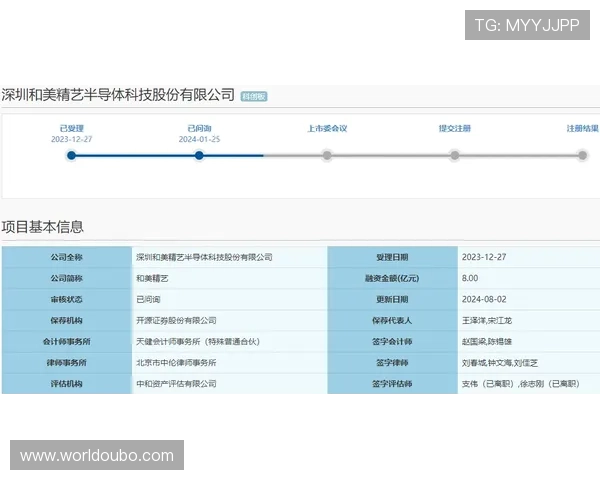Click the 评估机构 header cell
The width and height of the screenshot is (600, 480).
pyautogui.click(x=67, y=384)
